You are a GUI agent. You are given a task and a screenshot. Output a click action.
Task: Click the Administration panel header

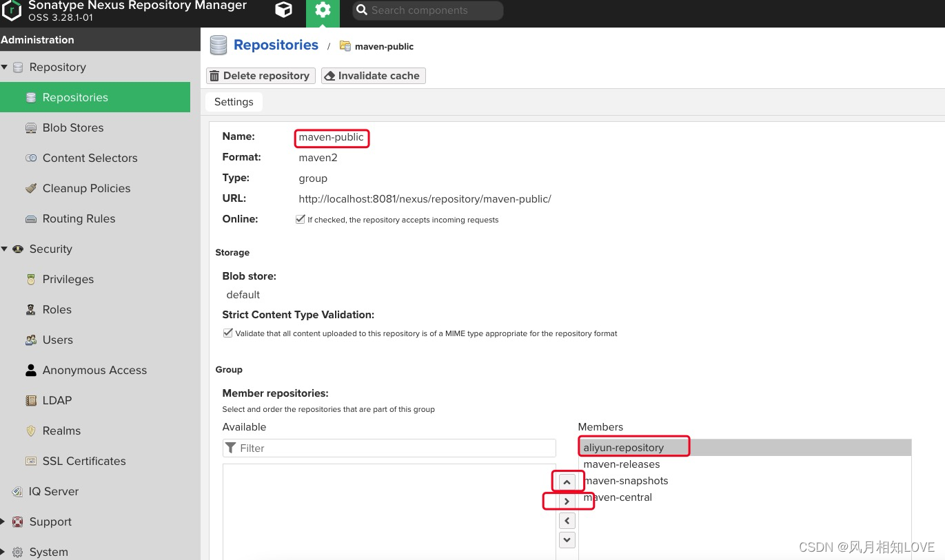100,40
